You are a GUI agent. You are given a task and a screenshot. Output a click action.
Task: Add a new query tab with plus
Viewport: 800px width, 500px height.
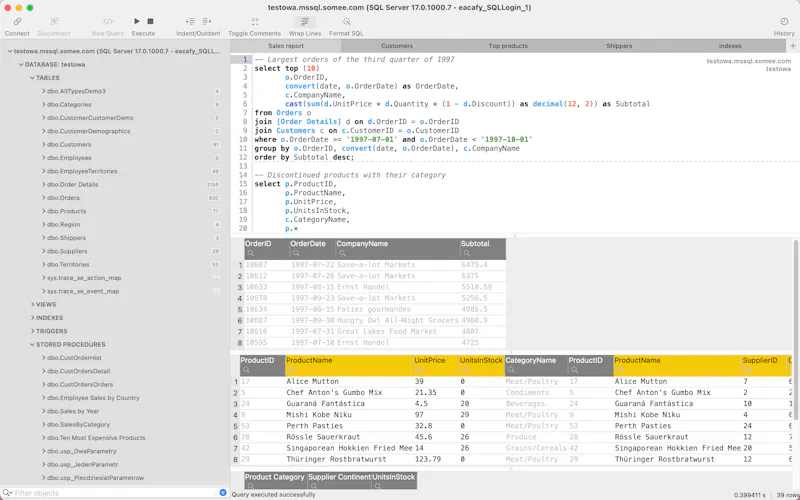pos(793,46)
